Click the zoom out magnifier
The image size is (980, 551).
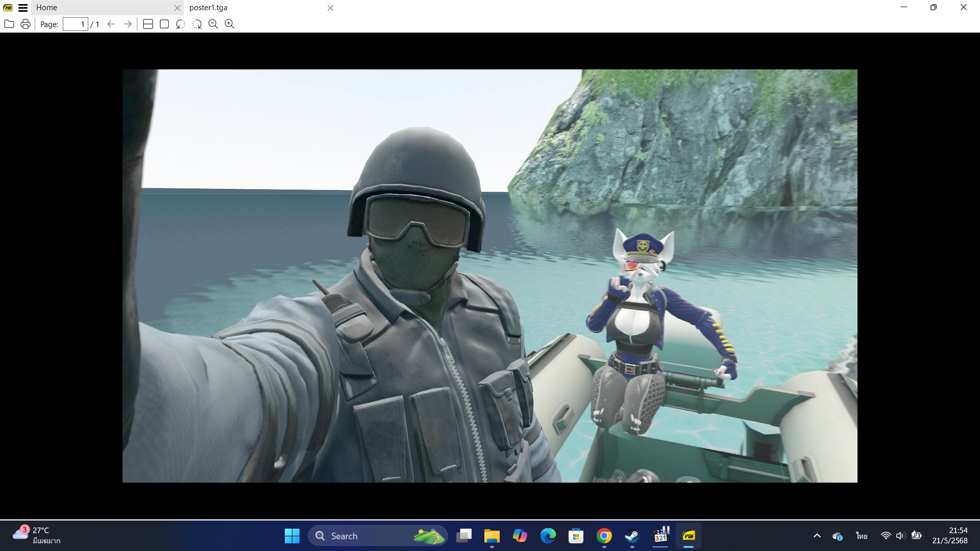[x=213, y=24]
